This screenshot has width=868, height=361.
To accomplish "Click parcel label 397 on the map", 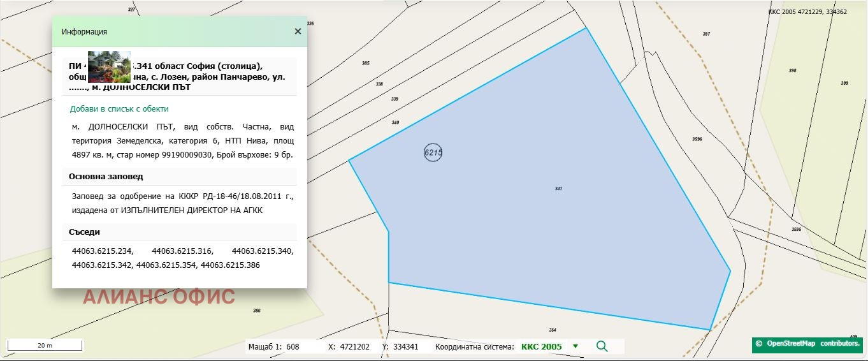I will pyautogui.click(x=706, y=34).
